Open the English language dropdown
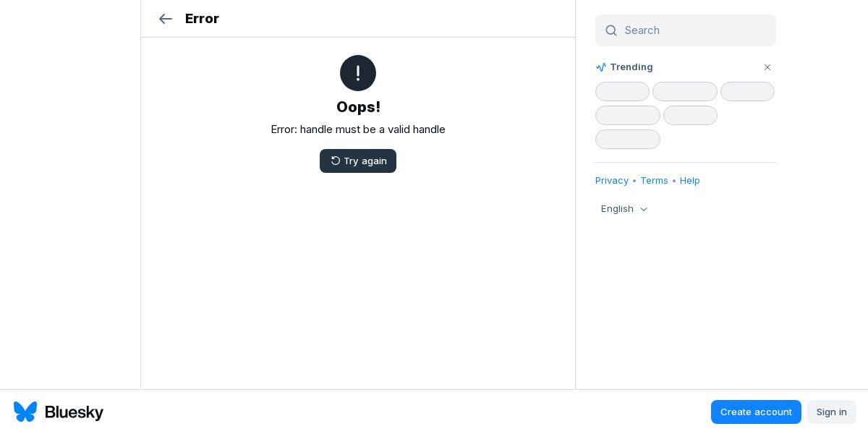 [x=624, y=209]
